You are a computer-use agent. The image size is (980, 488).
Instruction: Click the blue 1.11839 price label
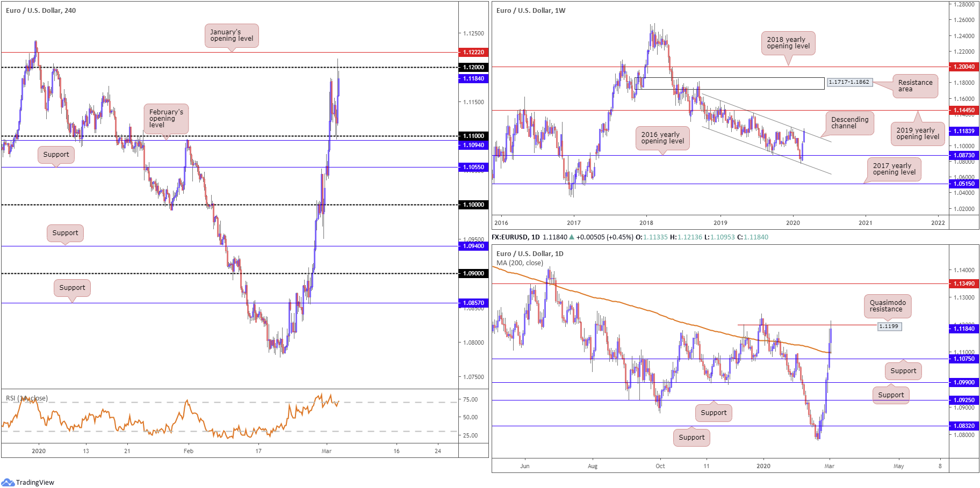964,131
